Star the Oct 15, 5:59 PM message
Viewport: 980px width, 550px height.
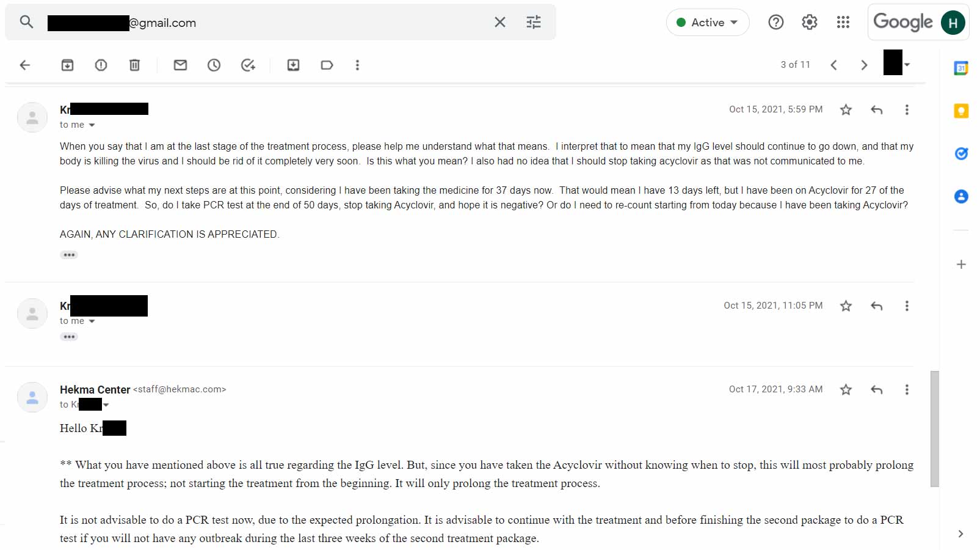pyautogui.click(x=846, y=110)
